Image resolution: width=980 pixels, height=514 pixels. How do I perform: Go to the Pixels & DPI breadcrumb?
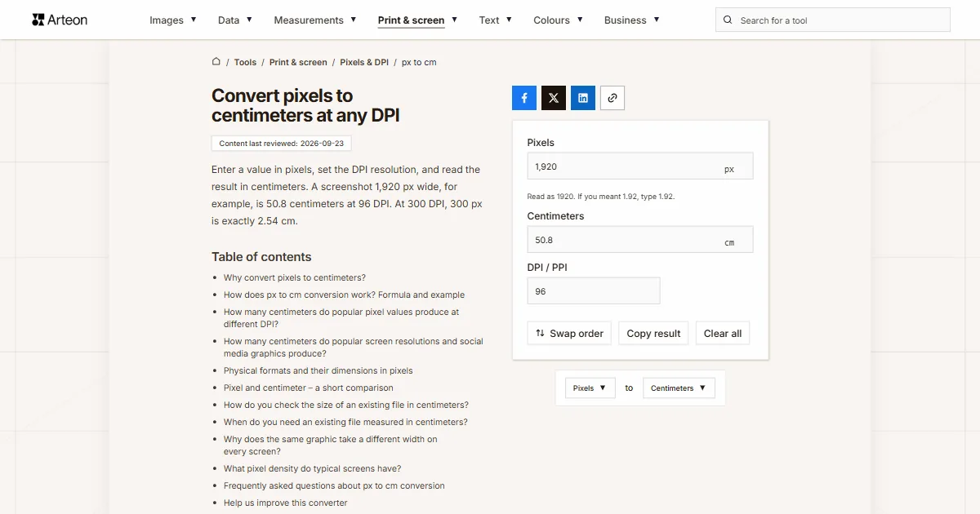tap(364, 62)
